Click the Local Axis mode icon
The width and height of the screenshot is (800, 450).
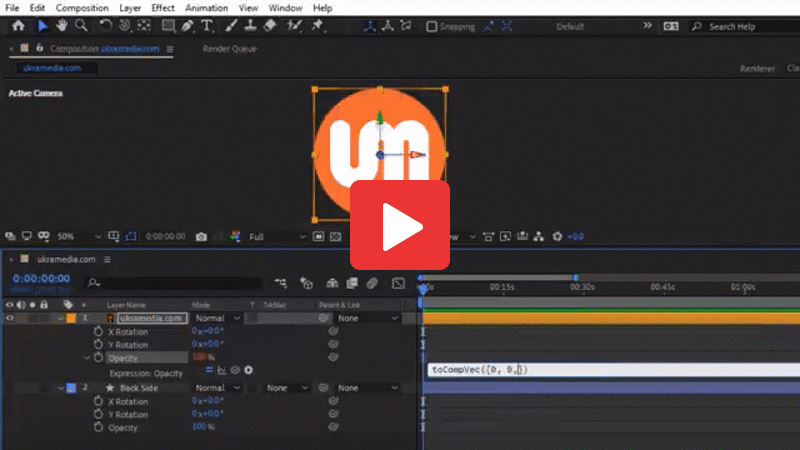(x=370, y=26)
